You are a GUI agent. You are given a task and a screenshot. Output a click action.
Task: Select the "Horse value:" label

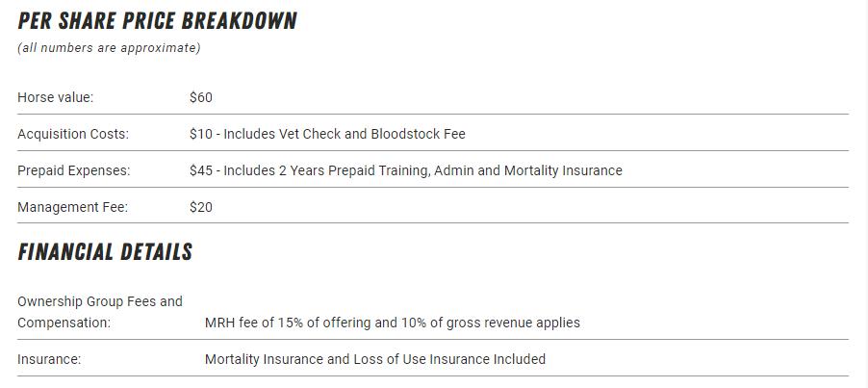coord(55,97)
